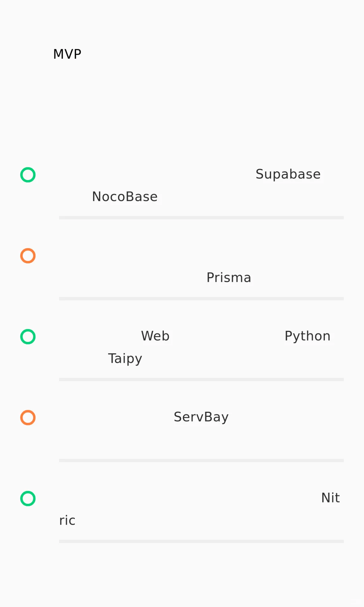Select the green circle beside the Web Python row
This screenshot has width=364, height=607.
tap(28, 337)
